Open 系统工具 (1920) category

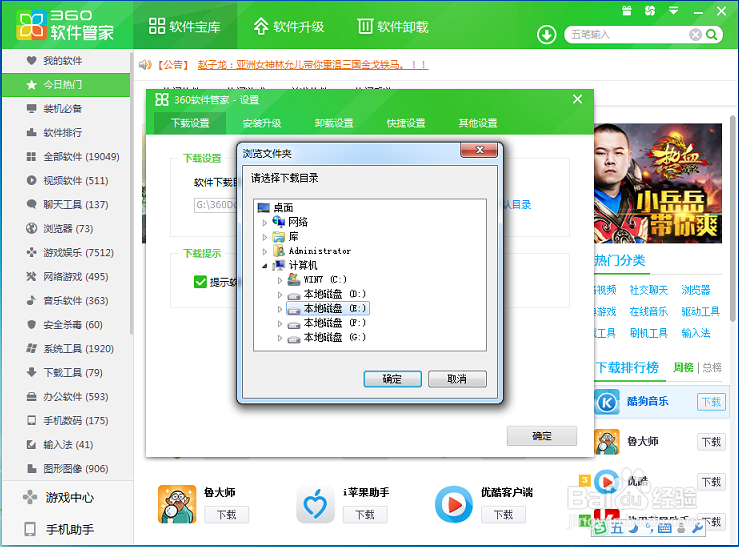[66, 349]
